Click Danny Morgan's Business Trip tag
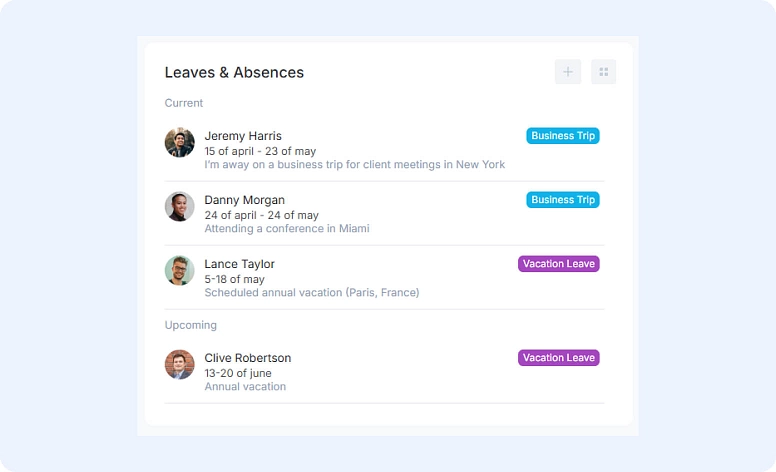776x472 pixels. tap(563, 200)
